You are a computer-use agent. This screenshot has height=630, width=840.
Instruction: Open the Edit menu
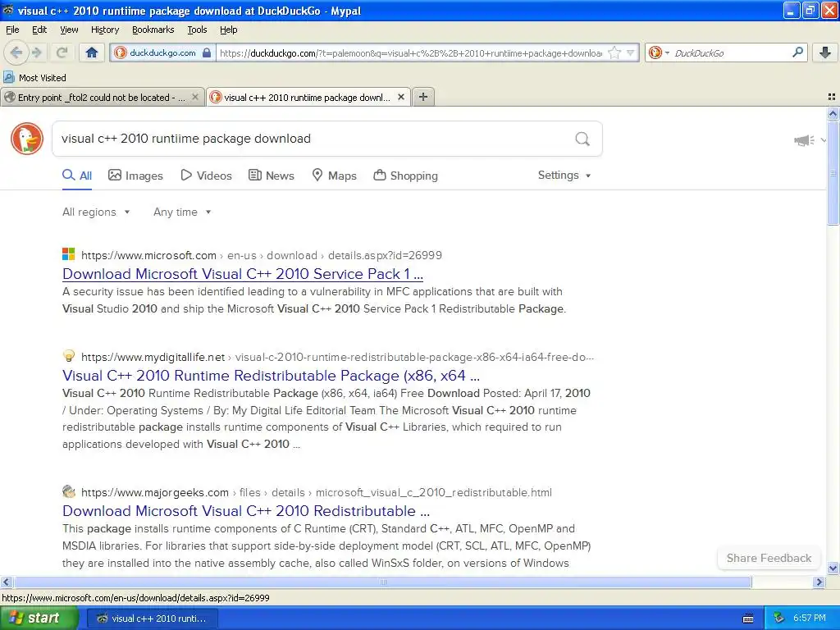[x=39, y=30]
